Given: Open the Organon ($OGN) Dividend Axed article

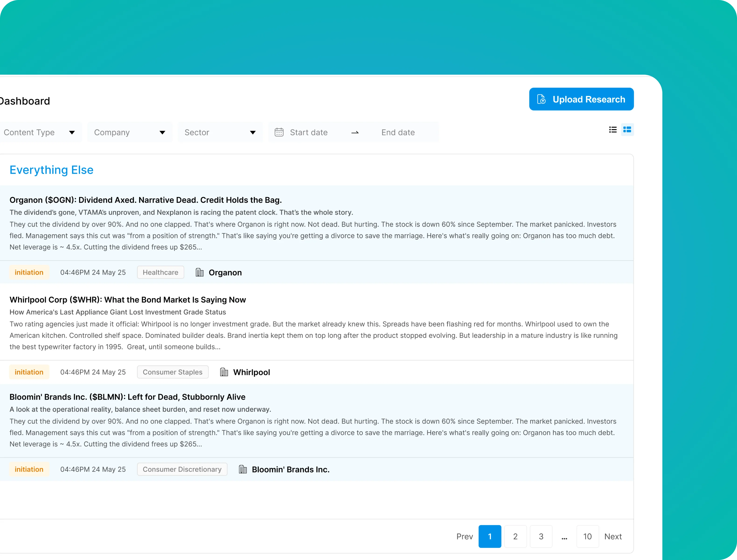Looking at the screenshot, I should (x=146, y=200).
